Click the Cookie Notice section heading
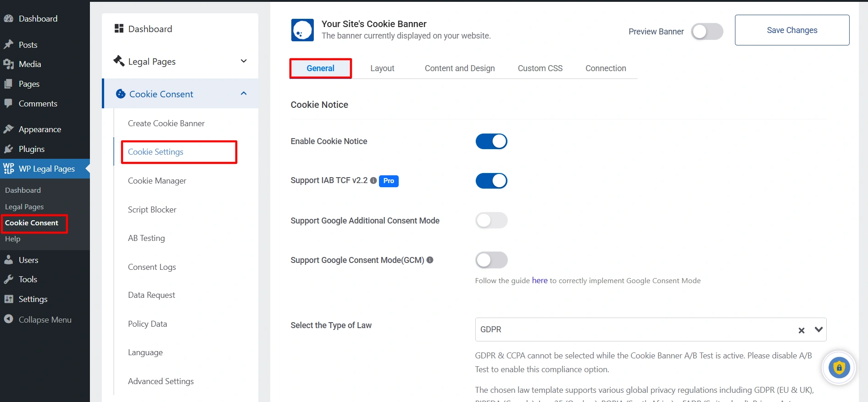 319,105
